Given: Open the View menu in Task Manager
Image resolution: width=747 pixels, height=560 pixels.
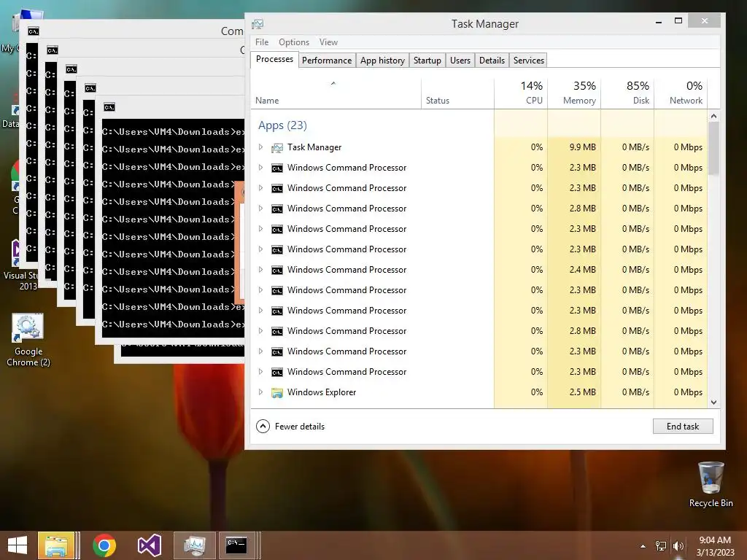Looking at the screenshot, I should [x=328, y=42].
